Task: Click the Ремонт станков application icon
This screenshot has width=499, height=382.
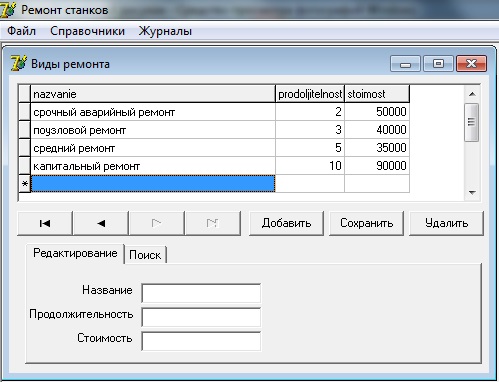Action: (8, 10)
